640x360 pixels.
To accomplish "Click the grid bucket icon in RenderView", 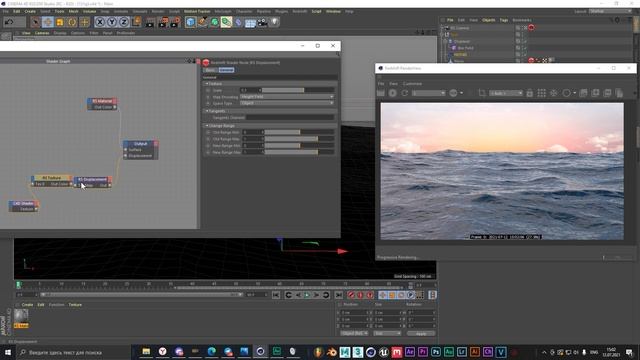I will pyautogui.click(x=542, y=93).
